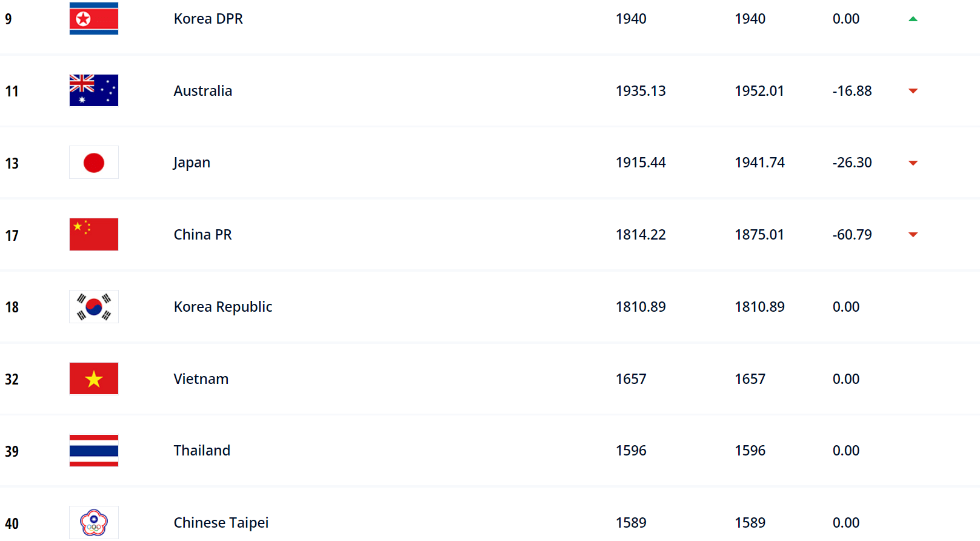Image resolution: width=980 pixels, height=541 pixels.
Task: Click the Vietnam flag icon
Action: tap(93, 378)
